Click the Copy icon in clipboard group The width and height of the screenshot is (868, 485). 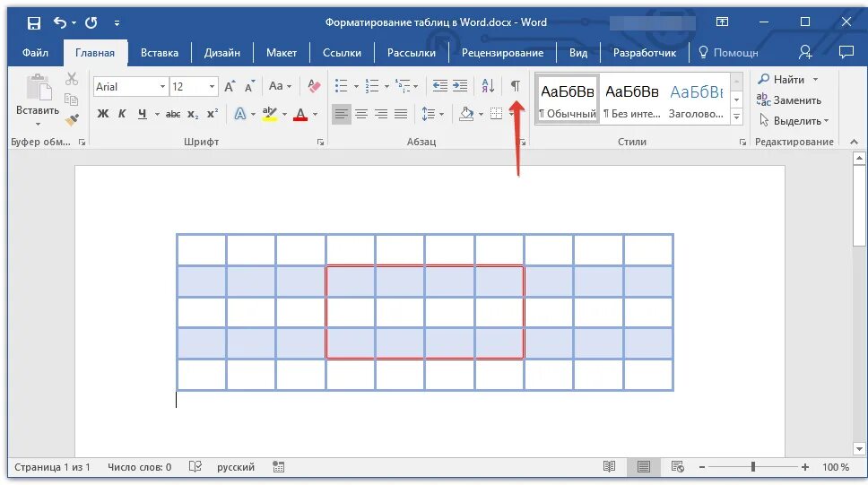click(72, 100)
